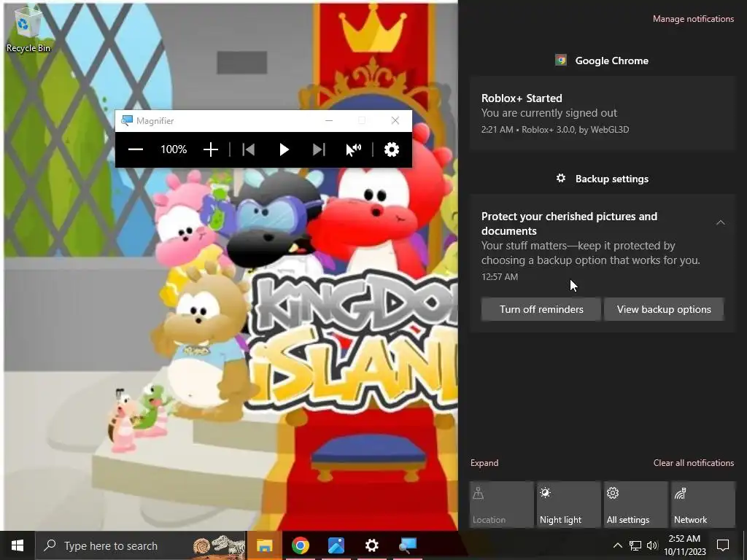Open File Explorer from taskbar
The image size is (747, 560).
click(264, 545)
